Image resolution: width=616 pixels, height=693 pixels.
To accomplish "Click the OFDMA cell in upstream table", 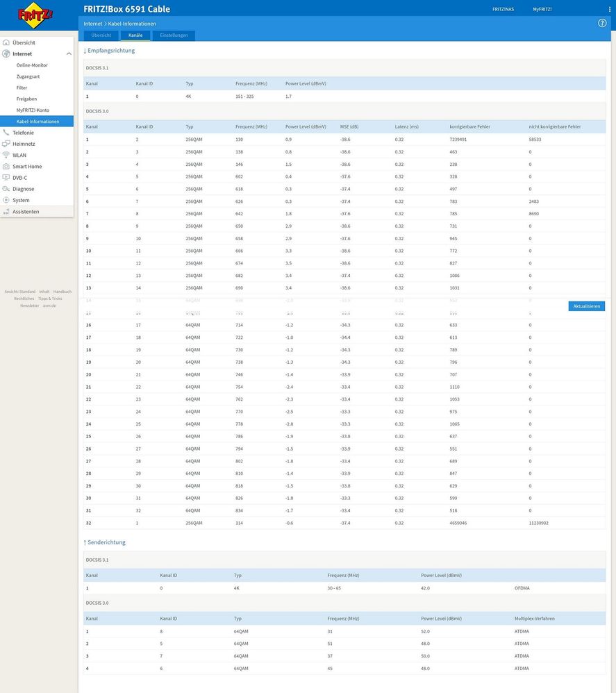I will [x=522, y=588].
